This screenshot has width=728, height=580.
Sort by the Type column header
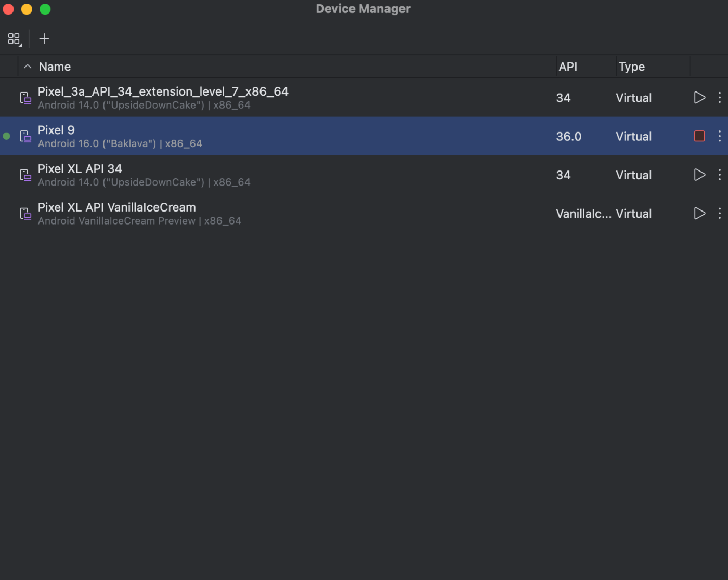click(632, 67)
